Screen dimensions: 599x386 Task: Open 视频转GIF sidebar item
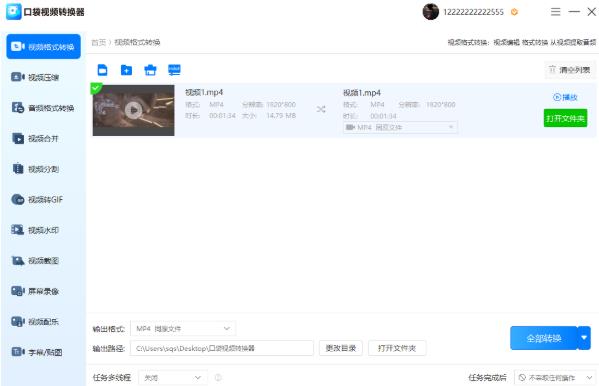(x=37, y=199)
